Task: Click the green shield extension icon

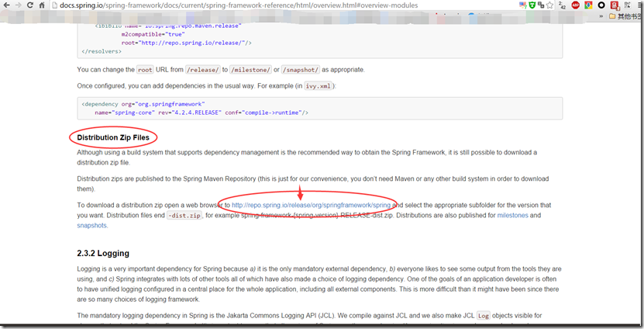Action: [532, 5]
